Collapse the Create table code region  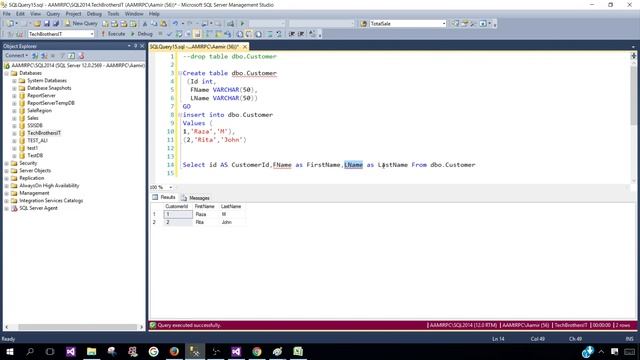[x=180, y=73]
